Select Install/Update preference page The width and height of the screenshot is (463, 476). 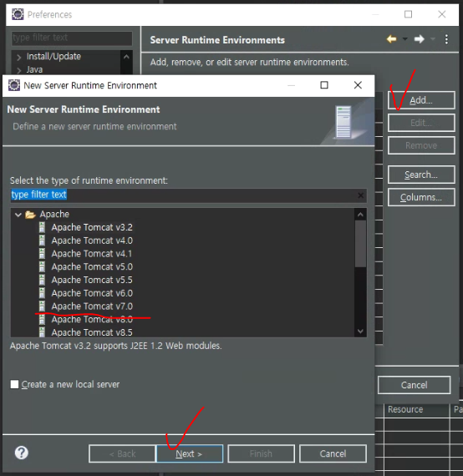click(x=53, y=57)
